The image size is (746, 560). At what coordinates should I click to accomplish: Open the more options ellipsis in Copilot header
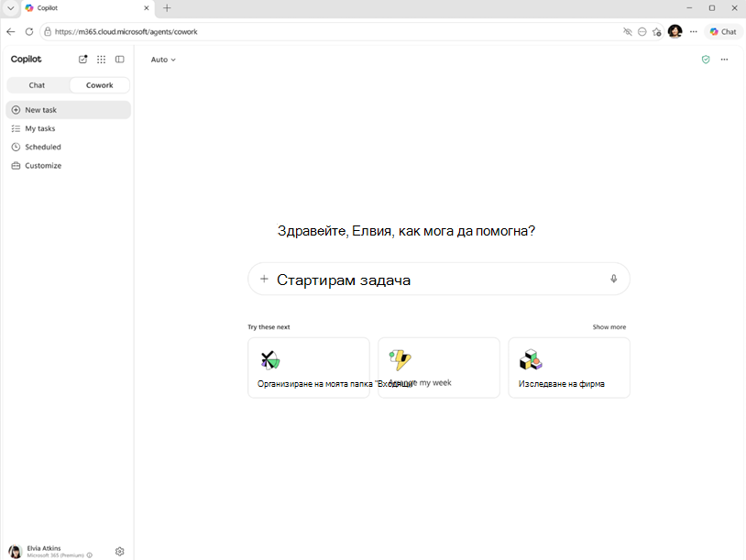[x=724, y=60]
